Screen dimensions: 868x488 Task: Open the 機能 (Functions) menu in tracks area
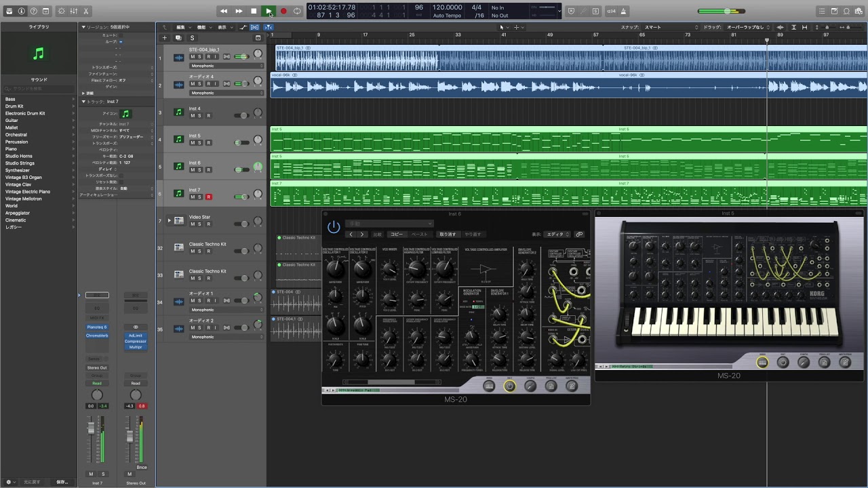click(203, 27)
